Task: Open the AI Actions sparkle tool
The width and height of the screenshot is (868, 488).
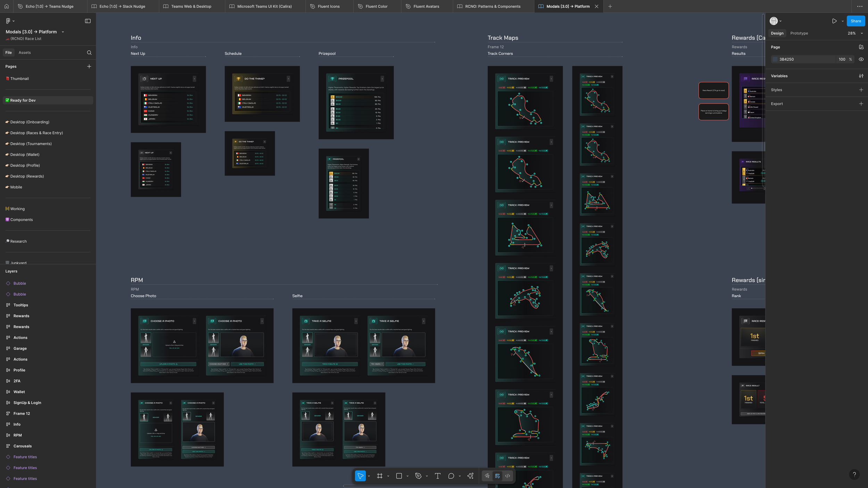Action: (470, 476)
